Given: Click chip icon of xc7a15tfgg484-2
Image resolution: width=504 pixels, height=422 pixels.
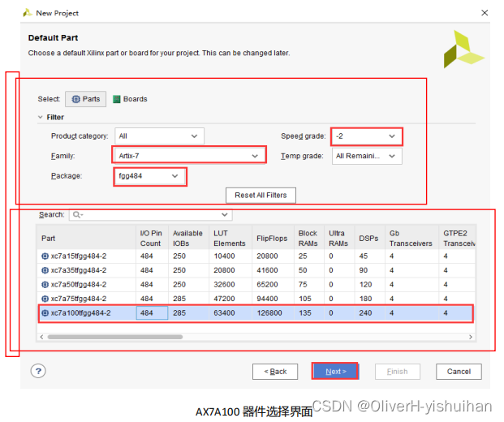Looking at the screenshot, I should 45,256.
